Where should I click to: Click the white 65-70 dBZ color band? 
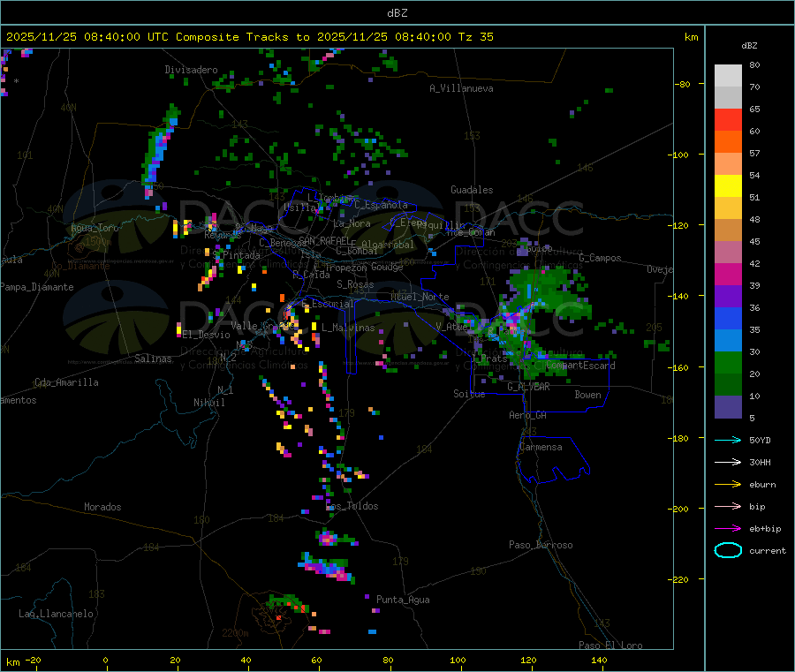(x=728, y=97)
